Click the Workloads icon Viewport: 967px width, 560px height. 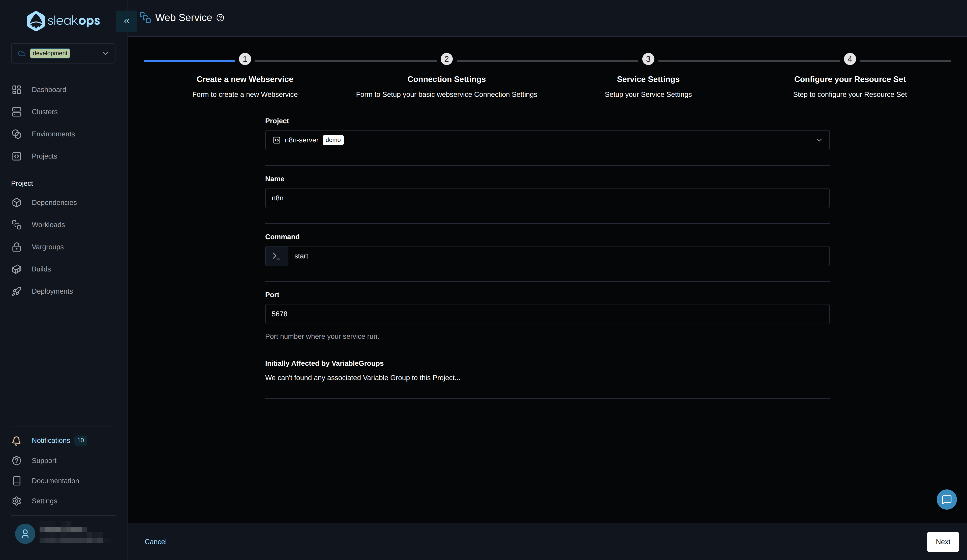tap(16, 225)
